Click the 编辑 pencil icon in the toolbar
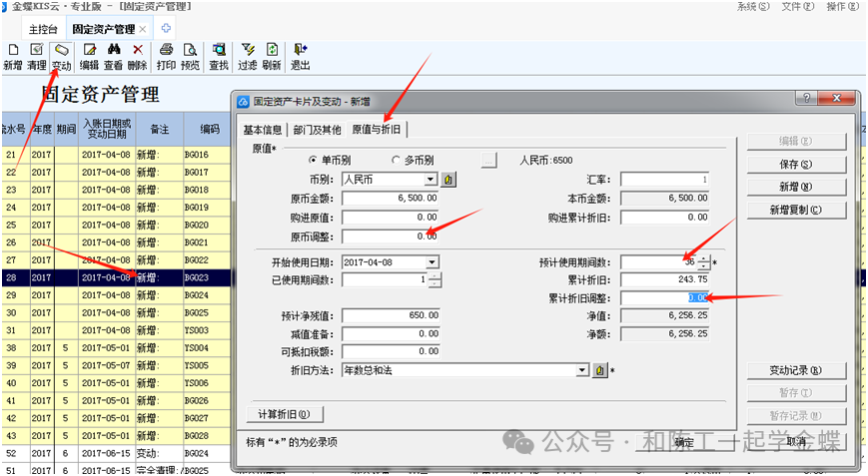 tap(90, 50)
